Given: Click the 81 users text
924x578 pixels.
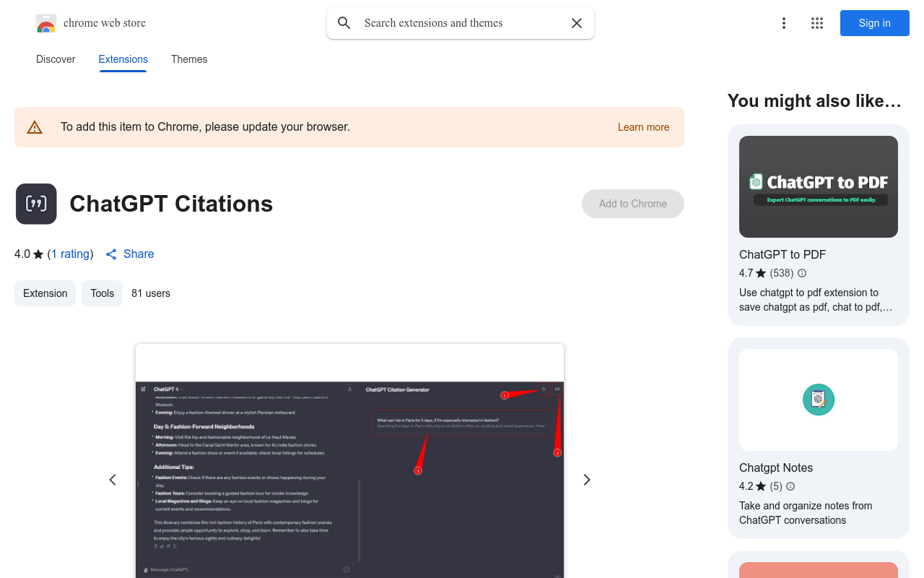Looking at the screenshot, I should click(x=151, y=293).
